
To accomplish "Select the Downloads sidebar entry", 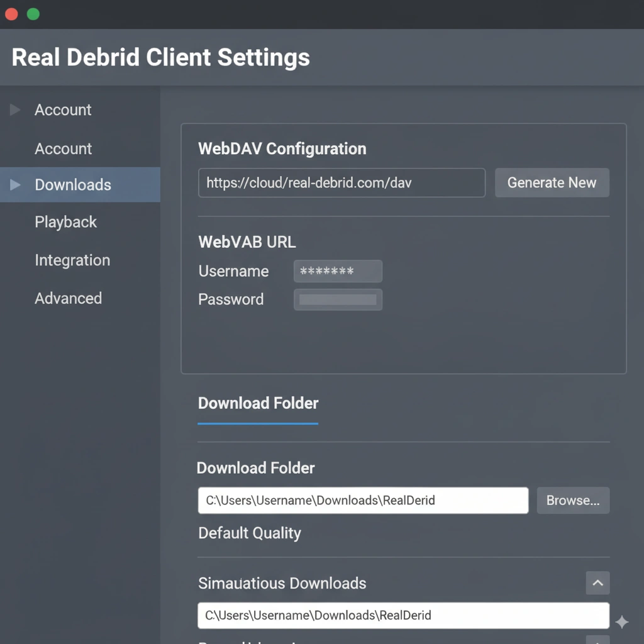I will click(73, 185).
